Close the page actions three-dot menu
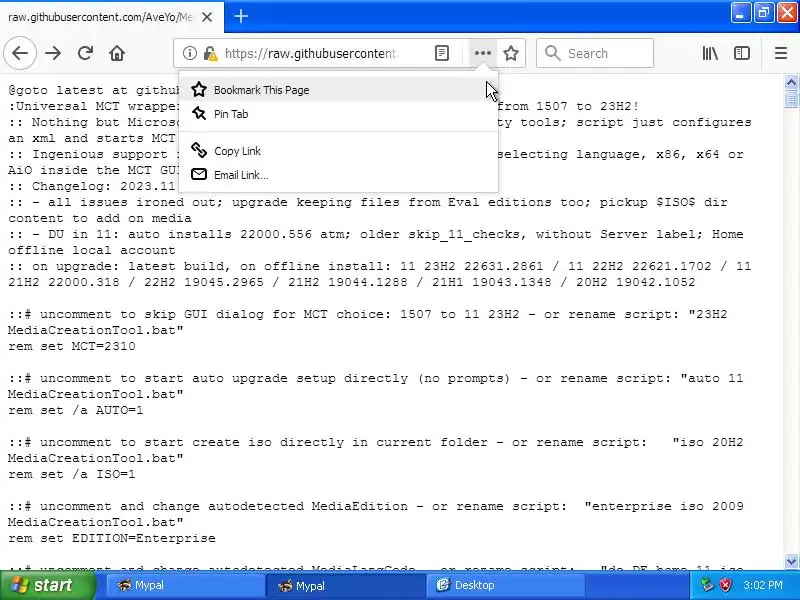Screen dimensions: 800x600 coord(482,53)
